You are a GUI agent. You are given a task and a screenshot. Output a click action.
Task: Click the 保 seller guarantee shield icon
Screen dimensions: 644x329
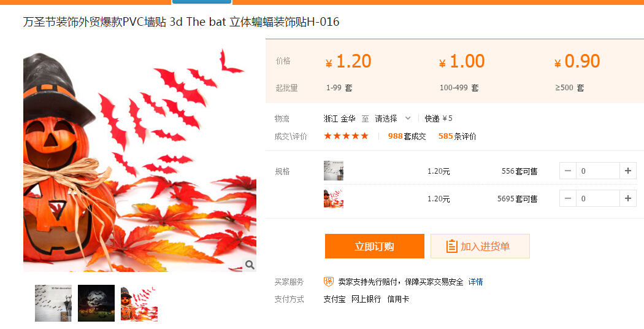(329, 282)
